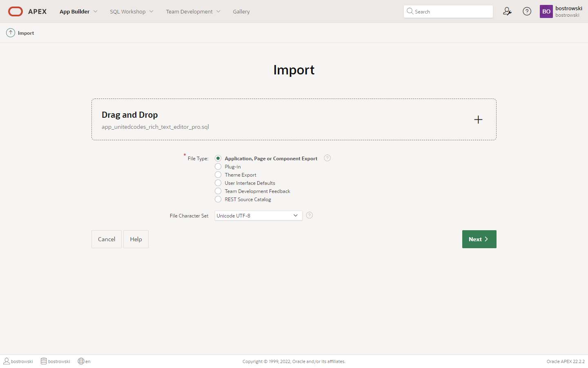Open the administration user-wrench icon
The image size is (588, 368).
pyautogui.click(x=507, y=11)
